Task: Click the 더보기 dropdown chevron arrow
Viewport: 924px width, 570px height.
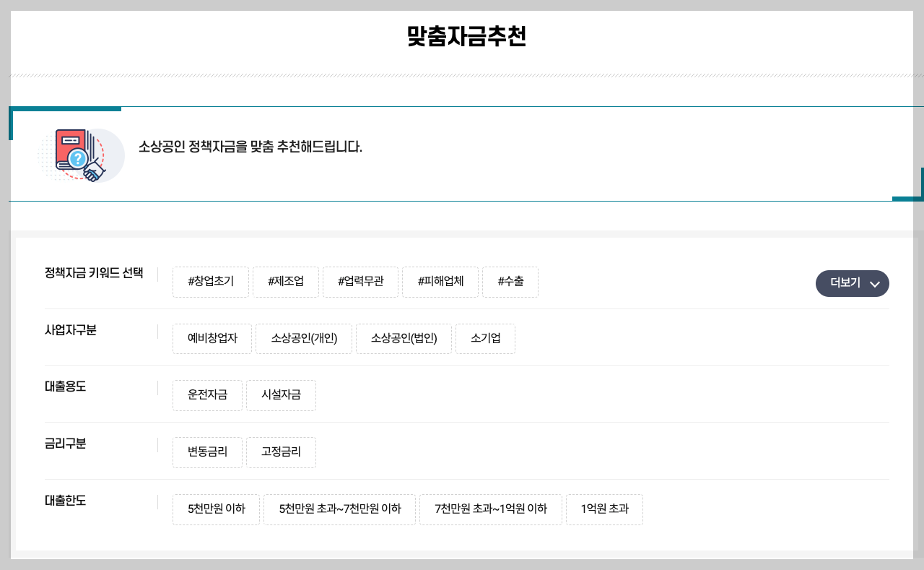Action: pyautogui.click(x=874, y=284)
